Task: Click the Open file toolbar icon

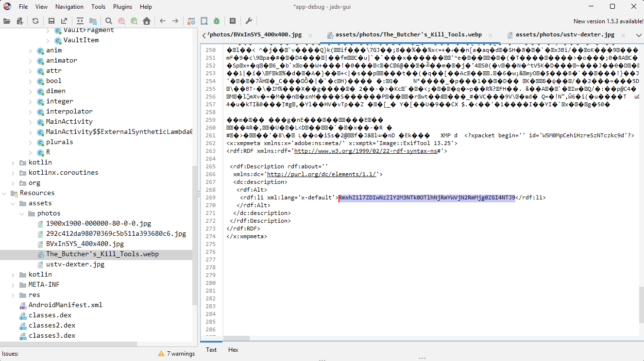Action: point(7,21)
